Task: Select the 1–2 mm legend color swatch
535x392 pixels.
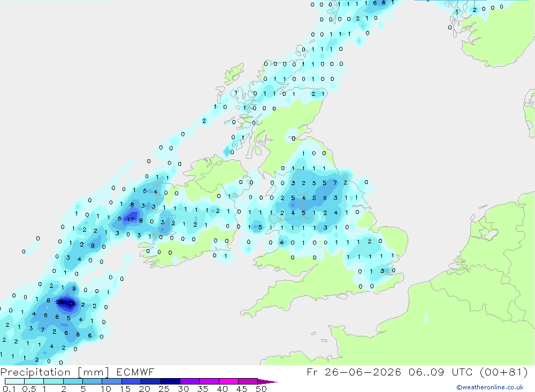Action: pos(53,381)
